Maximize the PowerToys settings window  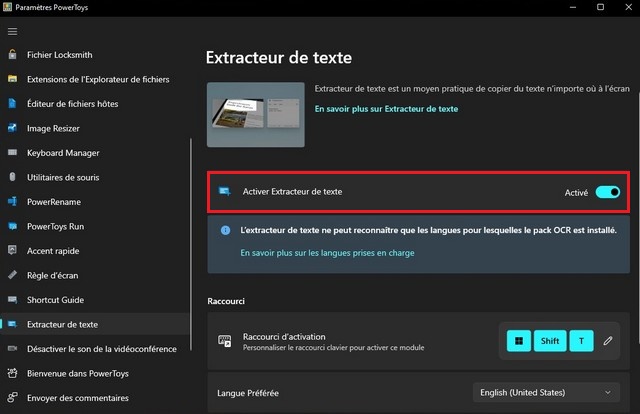pos(600,7)
